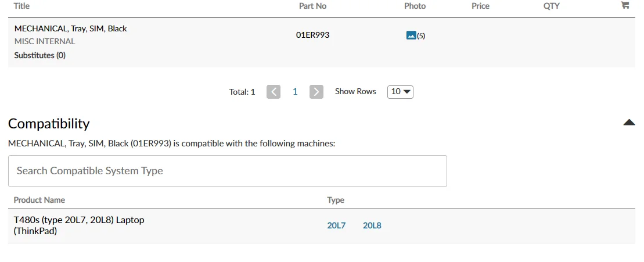Click the Product Name column header

(39, 200)
